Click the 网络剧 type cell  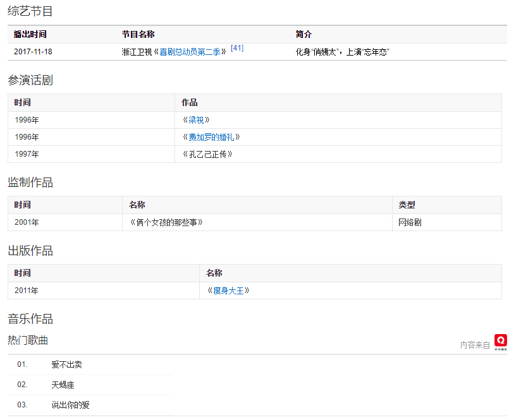[x=410, y=222]
